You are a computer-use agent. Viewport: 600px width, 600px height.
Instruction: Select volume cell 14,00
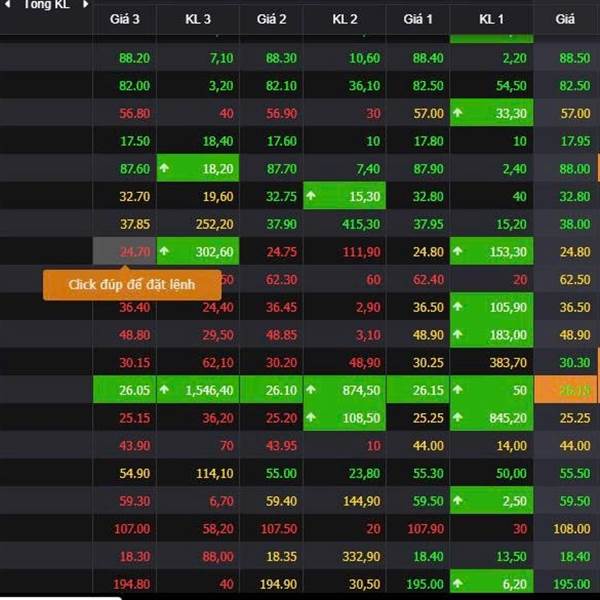(491, 445)
